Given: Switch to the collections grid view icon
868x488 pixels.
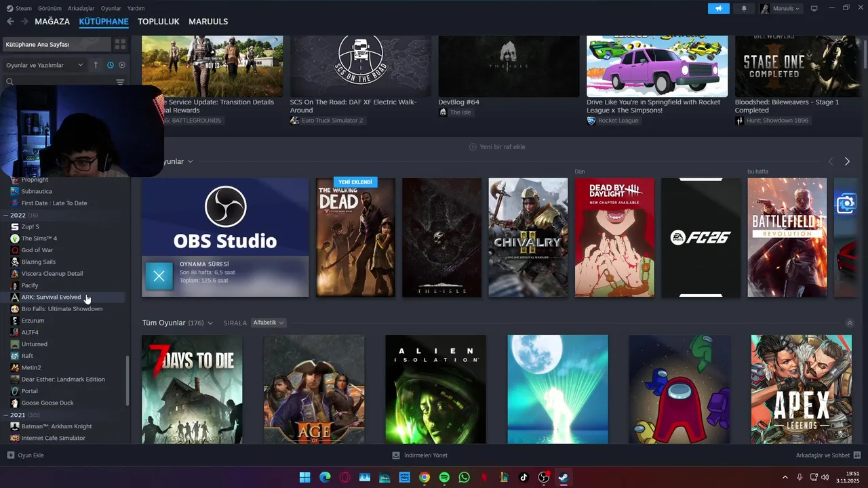Looking at the screenshot, I should 120,44.
